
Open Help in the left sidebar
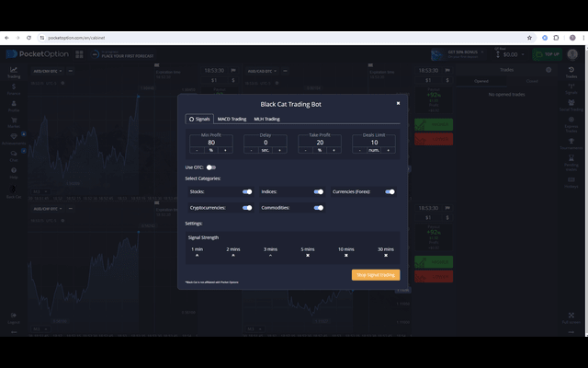(x=14, y=173)
